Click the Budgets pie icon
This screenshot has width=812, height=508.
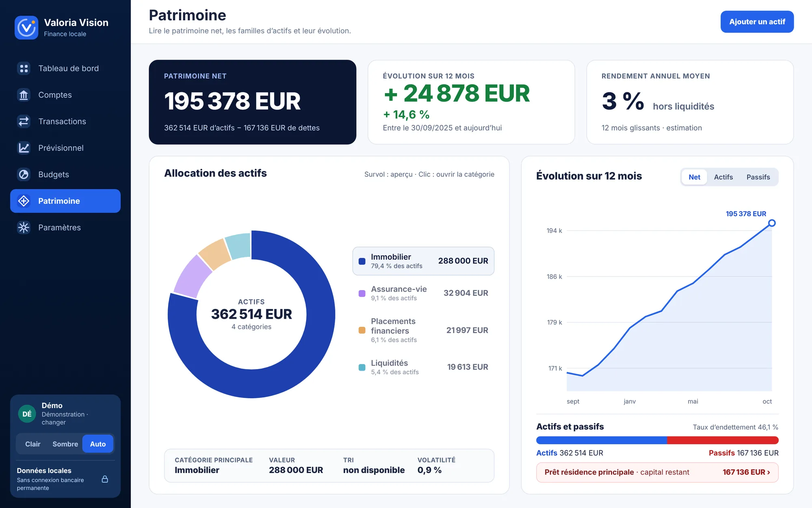tap(24, 174)
